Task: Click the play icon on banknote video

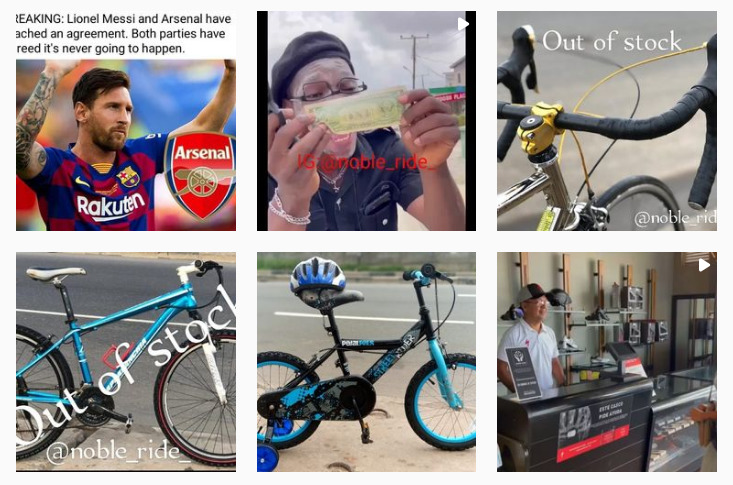Action: click(x=463, y=24)
